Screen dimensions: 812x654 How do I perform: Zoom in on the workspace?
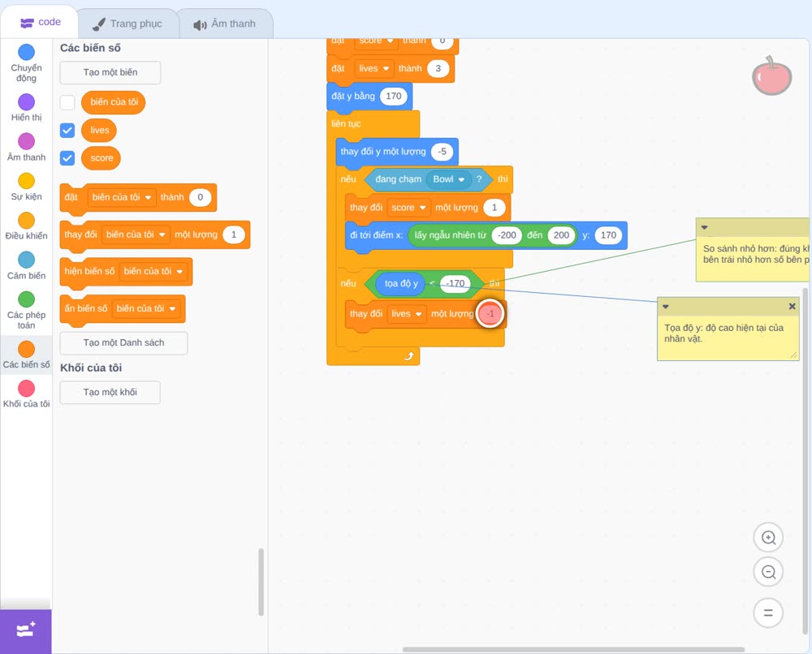point(768,538)
